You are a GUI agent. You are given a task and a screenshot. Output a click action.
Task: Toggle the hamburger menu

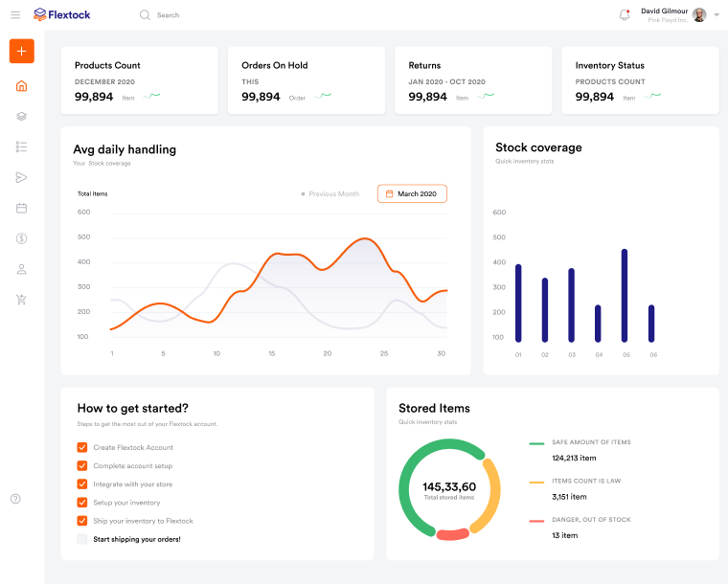click(15, 15)
